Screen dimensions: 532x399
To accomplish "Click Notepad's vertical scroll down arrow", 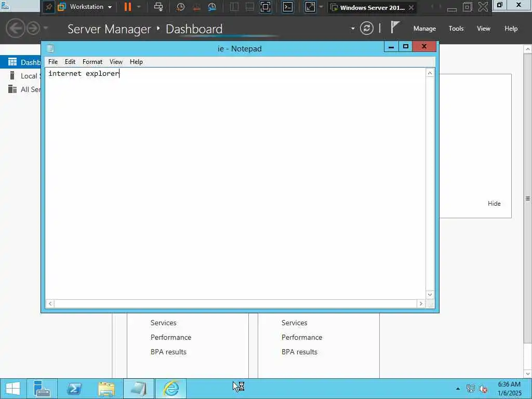I will pos(430,295).
